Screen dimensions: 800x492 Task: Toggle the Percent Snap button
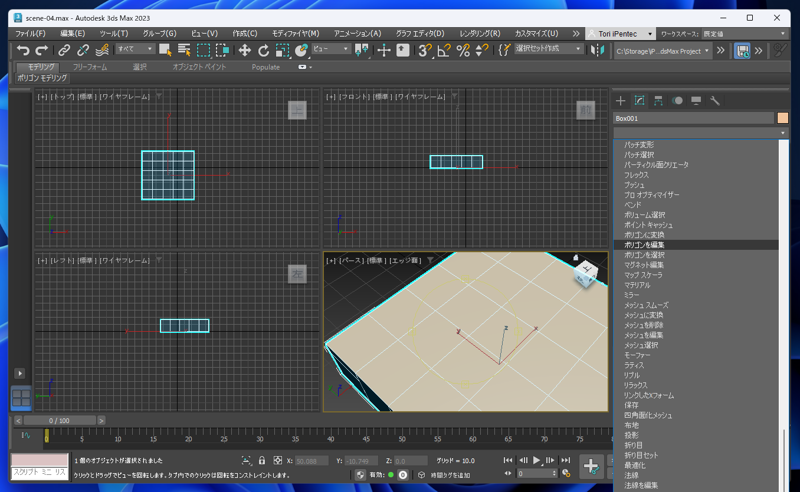point(463,50)
